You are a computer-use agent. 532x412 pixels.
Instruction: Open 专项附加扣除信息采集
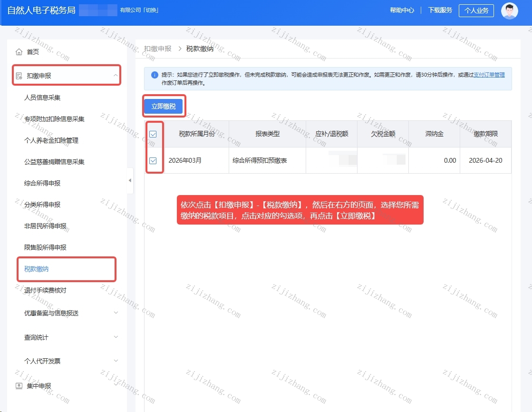tap(54, 119)
